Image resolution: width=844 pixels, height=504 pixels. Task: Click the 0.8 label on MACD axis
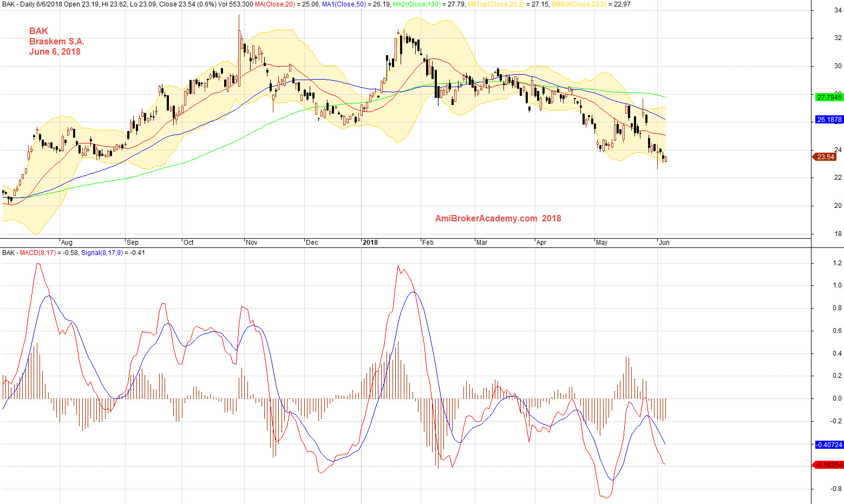coord(838,308)
